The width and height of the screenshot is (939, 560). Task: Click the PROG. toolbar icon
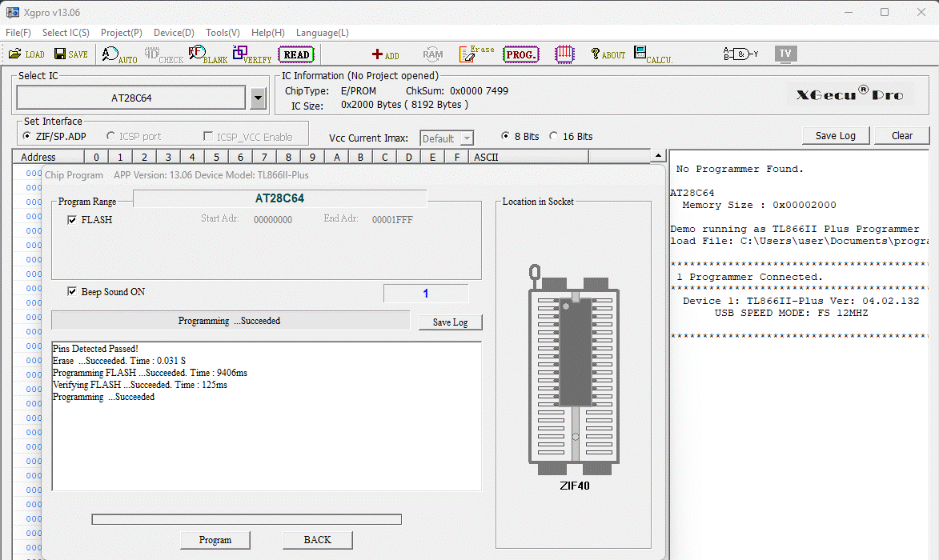[x=520, y=54]
